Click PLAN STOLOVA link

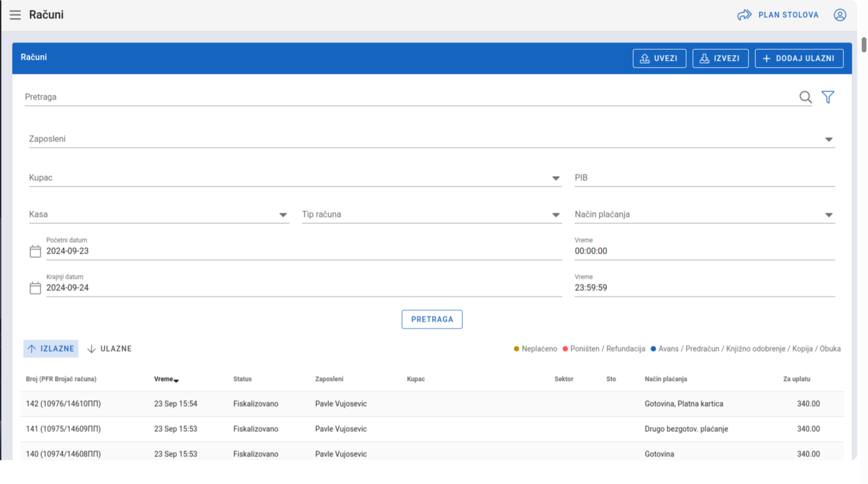coord(788,15)
